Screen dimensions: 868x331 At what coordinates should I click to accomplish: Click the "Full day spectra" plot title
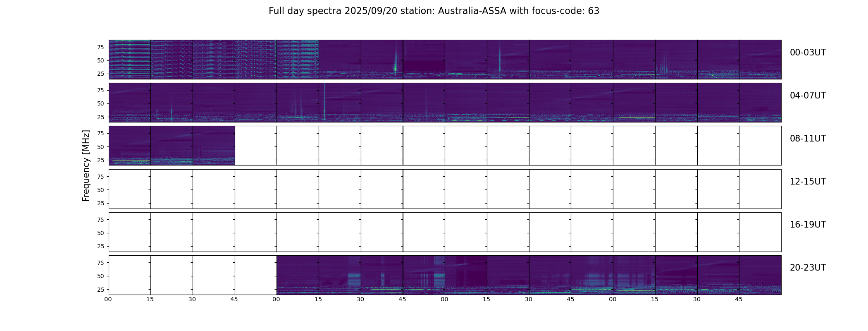click(x=434, y=11)
